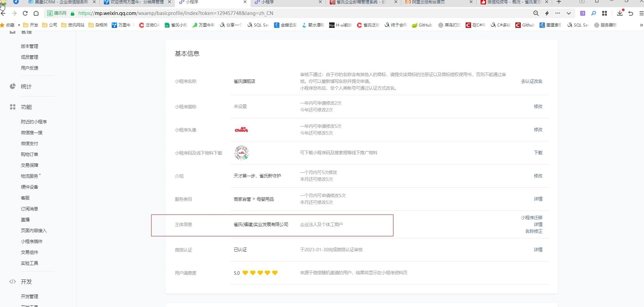The width and height of the screenshot is (644, 307).
Task: Show hidden bookmarks overflow chevron
Action: coord(641,25)
